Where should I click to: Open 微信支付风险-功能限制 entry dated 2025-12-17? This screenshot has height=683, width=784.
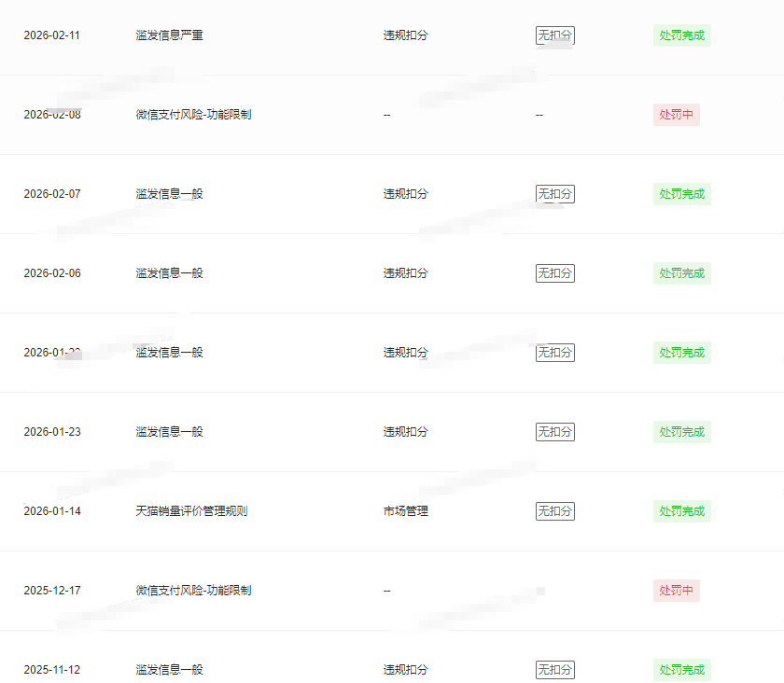[x=193, y=591]
